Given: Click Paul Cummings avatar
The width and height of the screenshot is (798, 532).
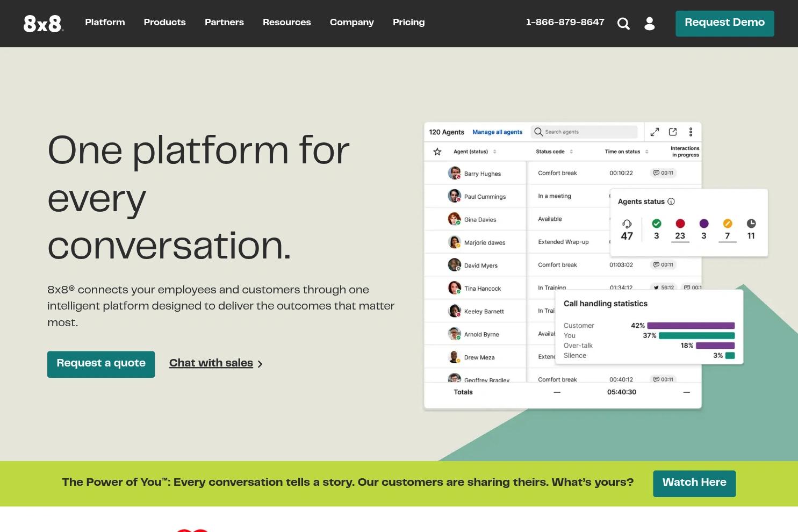Looking at the screenshot, I should pos(455,196).
